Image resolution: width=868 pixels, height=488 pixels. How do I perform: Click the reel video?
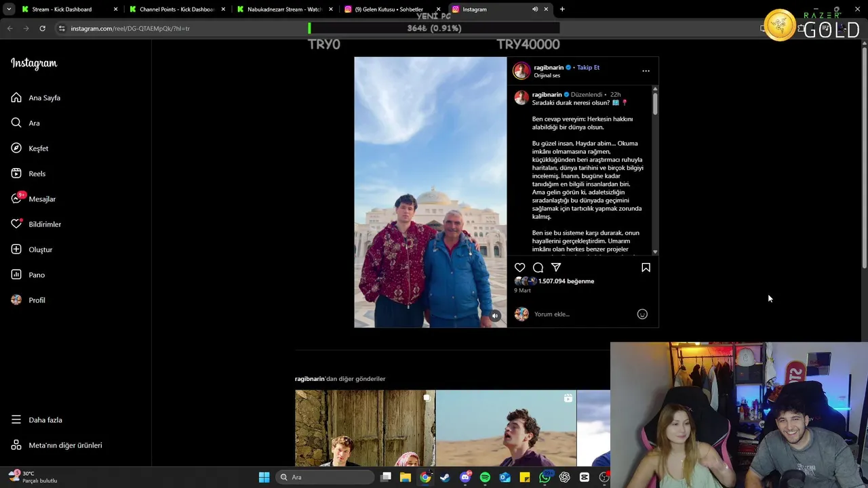click(430, 192)
